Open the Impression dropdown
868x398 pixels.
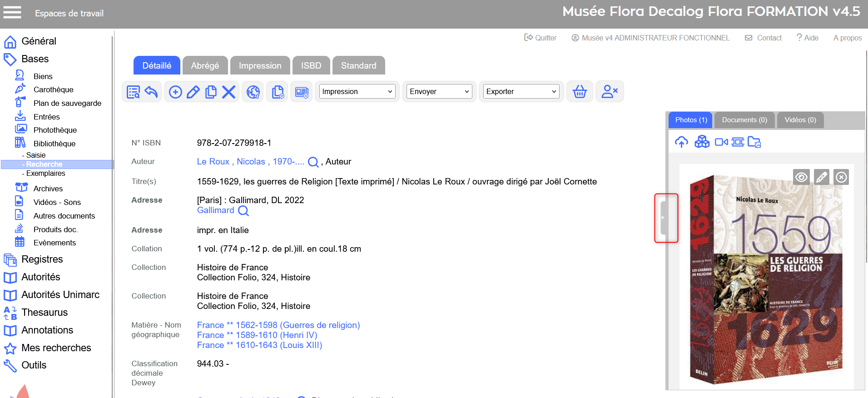pos(357,92)
